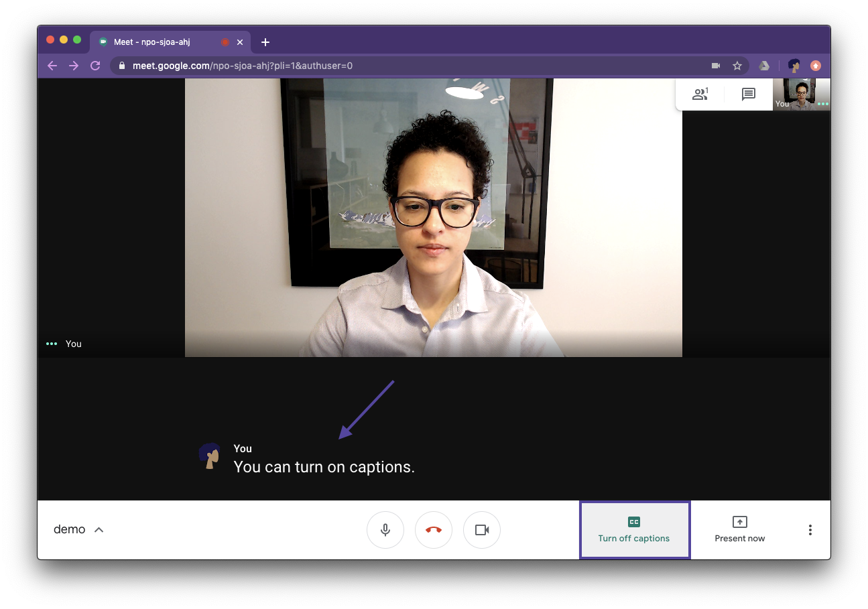Toggle captions off via Turn off captions
The image size is (868, 609).
634,529
